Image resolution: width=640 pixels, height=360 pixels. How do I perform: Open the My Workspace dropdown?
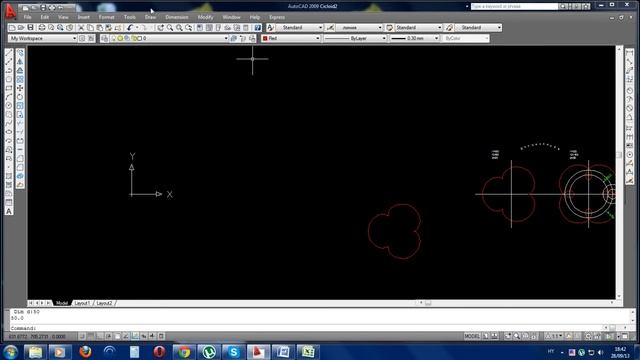pos(42,38)
